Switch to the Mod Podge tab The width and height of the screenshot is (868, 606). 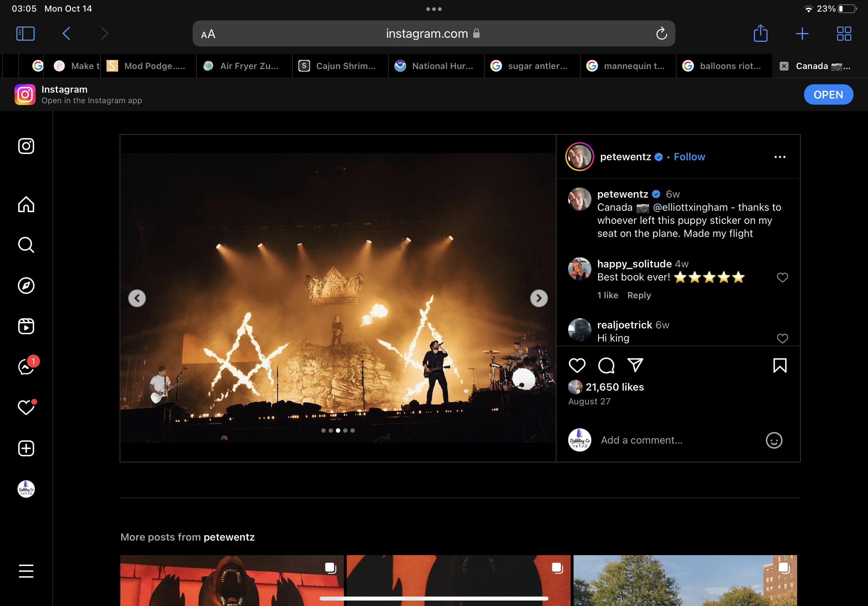pyautogui.click(x=148, y=66)
